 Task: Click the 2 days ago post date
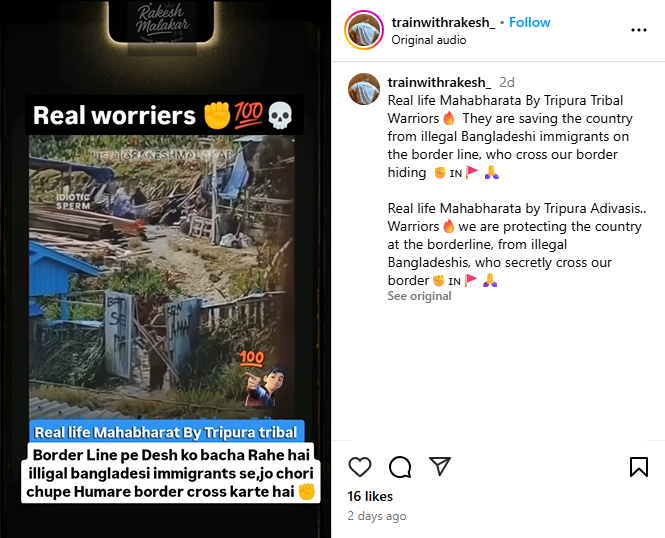pyautogui.click(x=377, y=516)
